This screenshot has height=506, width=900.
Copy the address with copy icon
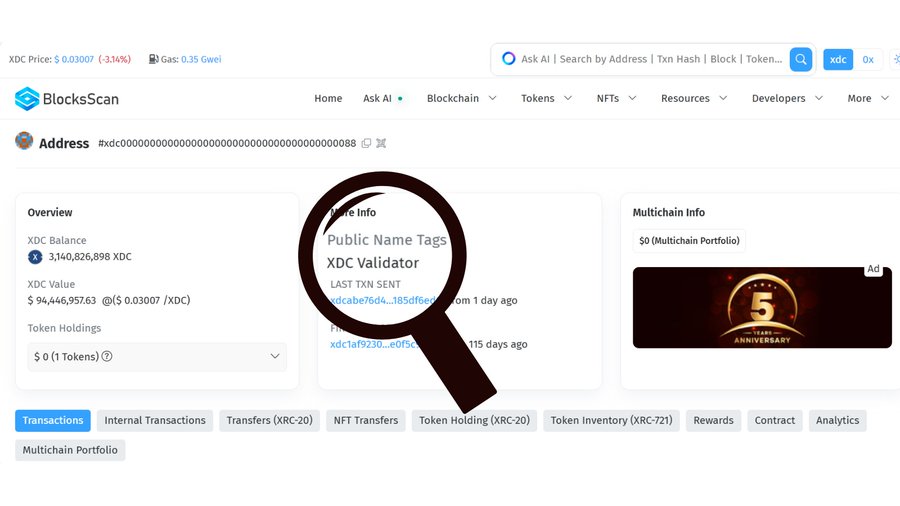366,143
